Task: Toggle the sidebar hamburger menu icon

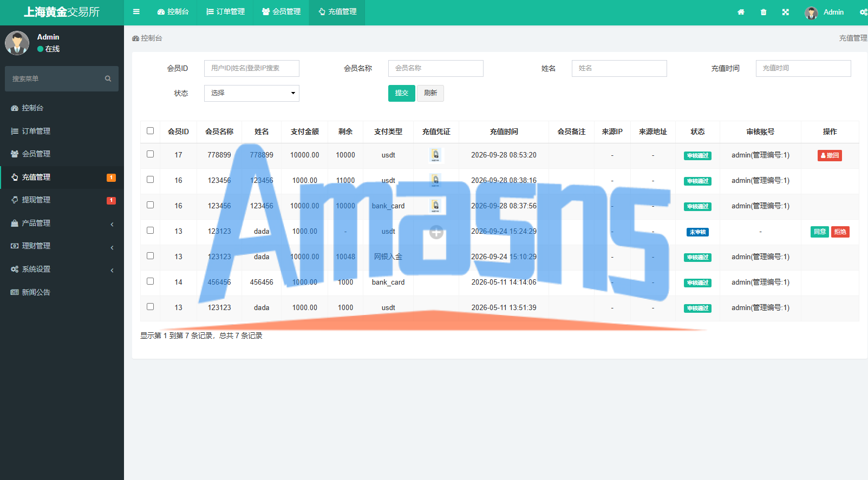Action: (136, 12)
